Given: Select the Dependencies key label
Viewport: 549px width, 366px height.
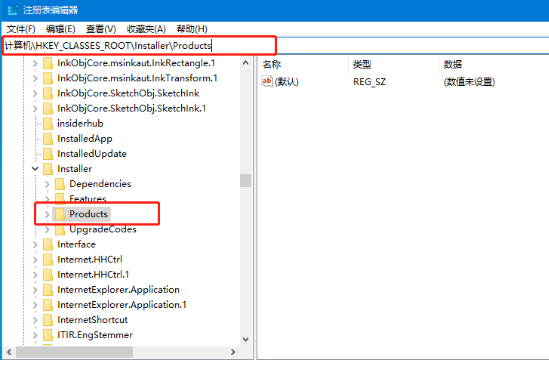Looking at the screenshot, I should pyautogui.click(x=100, y=184).
